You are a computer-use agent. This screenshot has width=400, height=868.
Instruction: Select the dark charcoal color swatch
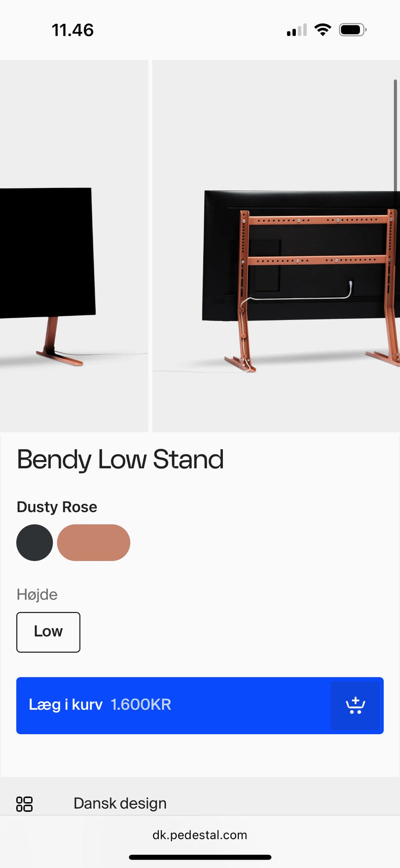tap(35, 542)
